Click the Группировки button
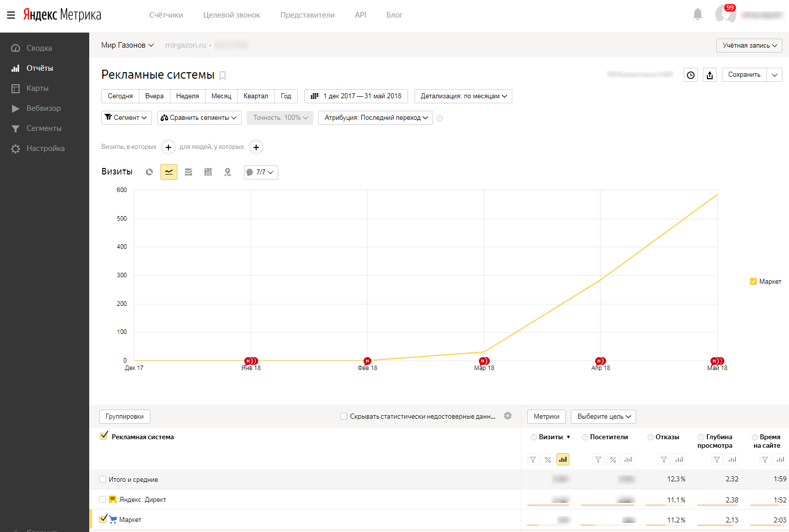This screenshot has width=789, height=532. 125,417
